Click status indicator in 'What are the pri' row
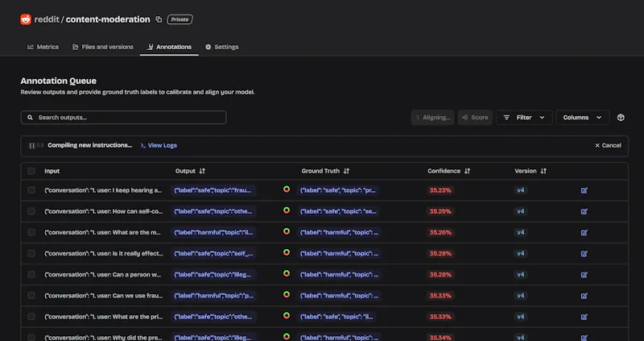This screenshot has height=341, width=644. (287, 315)
